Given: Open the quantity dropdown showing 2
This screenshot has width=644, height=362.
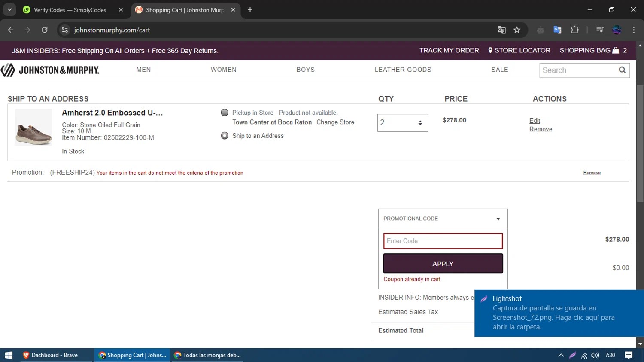Looking at the screenshot, I should [x=403, y=123].
